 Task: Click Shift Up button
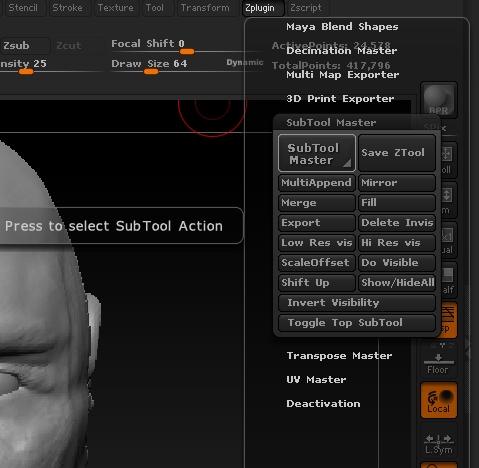(317, 283)
